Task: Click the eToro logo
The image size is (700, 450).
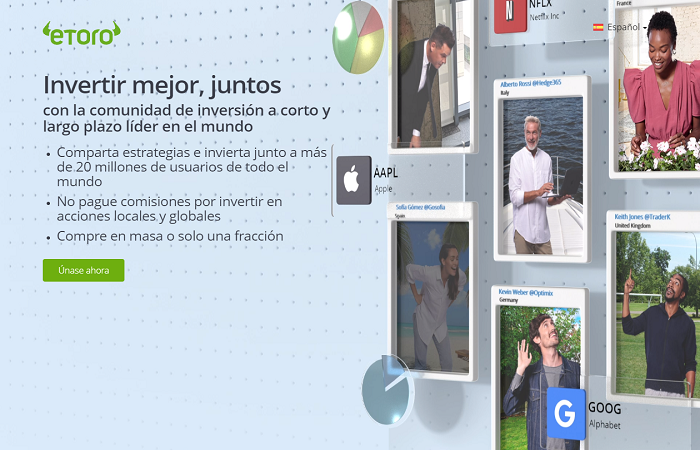Action: (x=82, y=33)
